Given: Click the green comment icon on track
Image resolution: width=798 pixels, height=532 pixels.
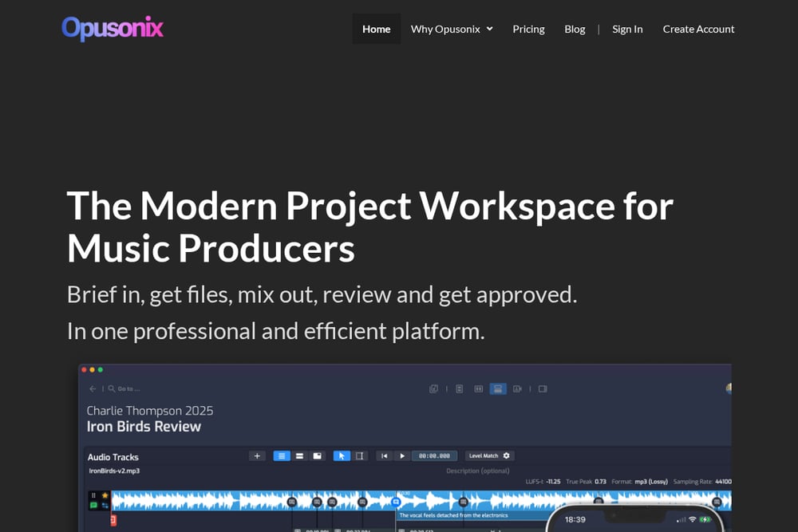Looking at the screenshot, I should point(93,505).
